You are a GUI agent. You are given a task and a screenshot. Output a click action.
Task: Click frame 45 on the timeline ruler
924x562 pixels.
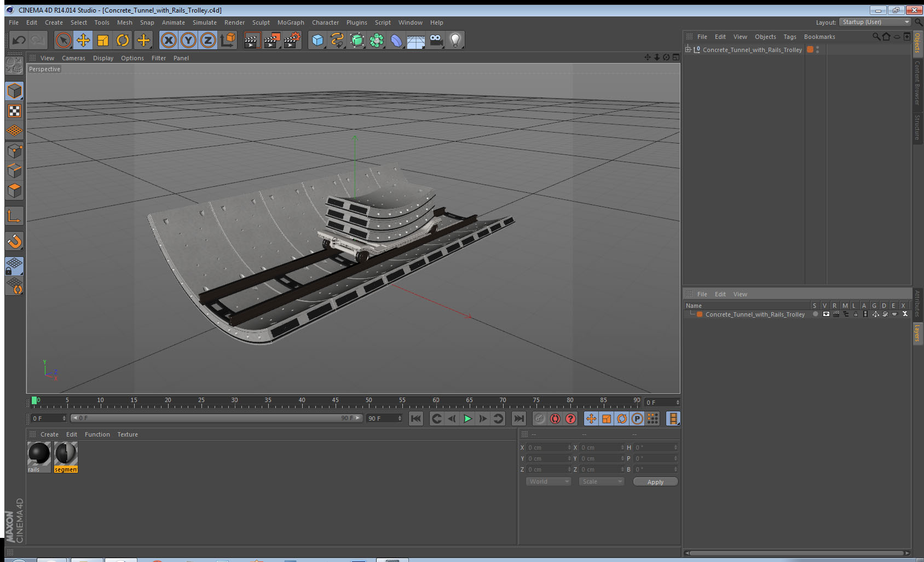click(x=335, y=402)
